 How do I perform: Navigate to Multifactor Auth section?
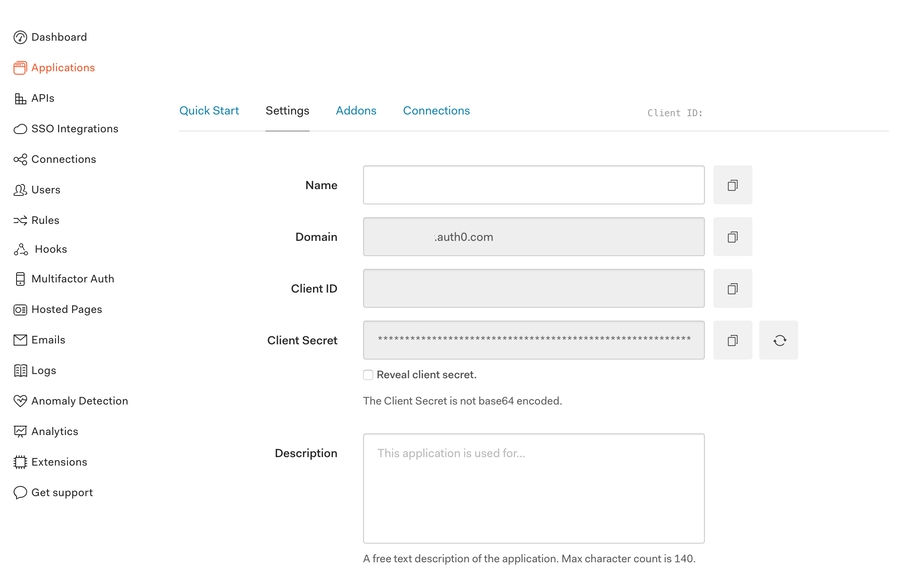click(x=72, y=279)
